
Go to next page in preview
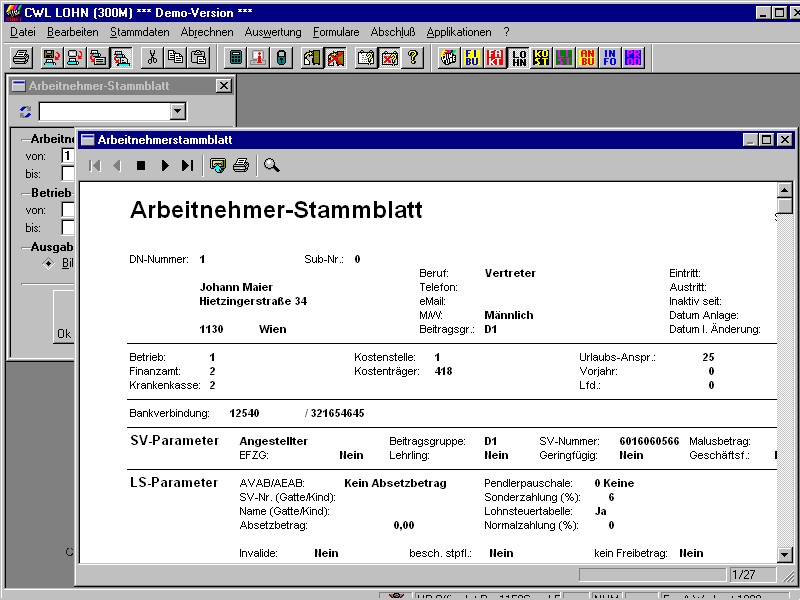165,165
